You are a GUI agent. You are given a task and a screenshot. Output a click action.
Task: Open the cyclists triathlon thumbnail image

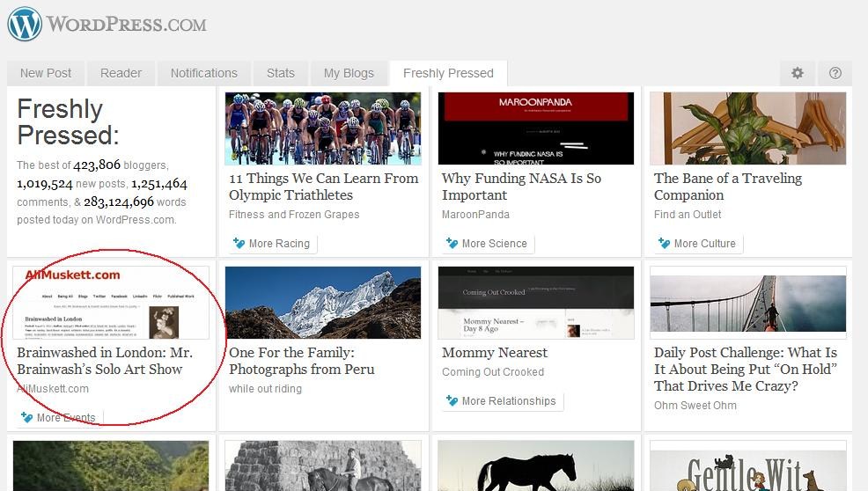[x=323, y=128]
